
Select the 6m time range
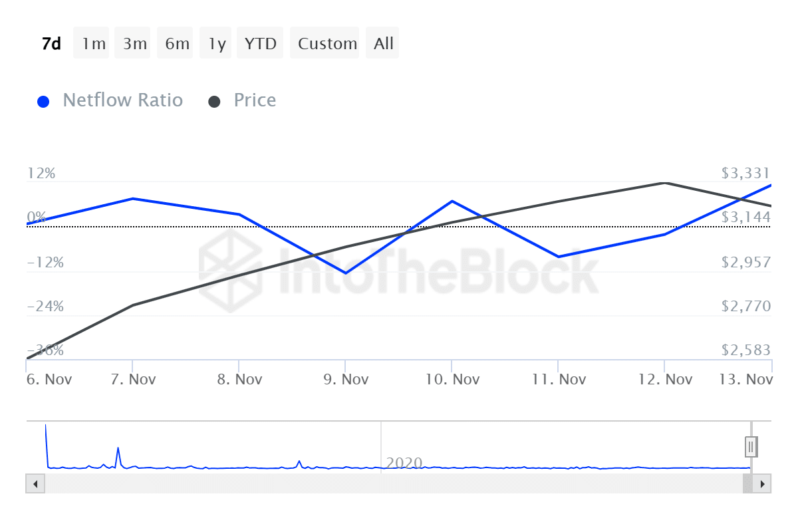pos(177,44)
